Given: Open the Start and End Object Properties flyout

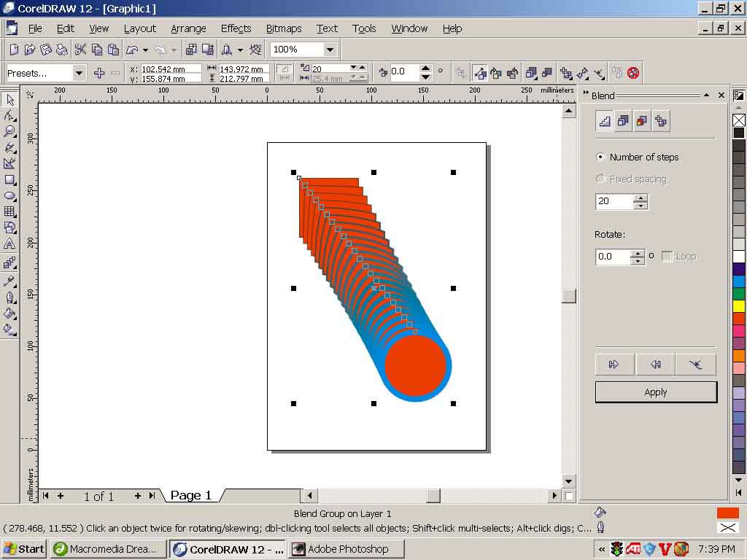Looking at the screenshot, I should 583,73.
